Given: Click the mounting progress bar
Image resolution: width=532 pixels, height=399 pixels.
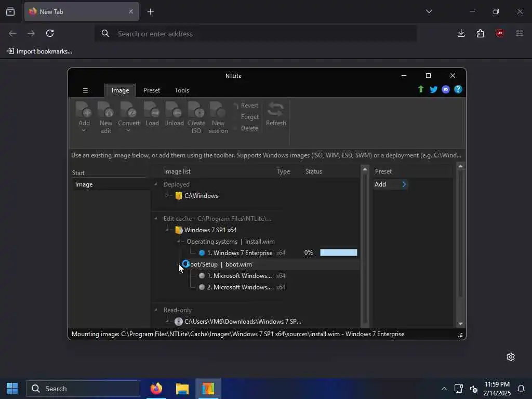Looking at the screenshot, I should click(339, 252).
